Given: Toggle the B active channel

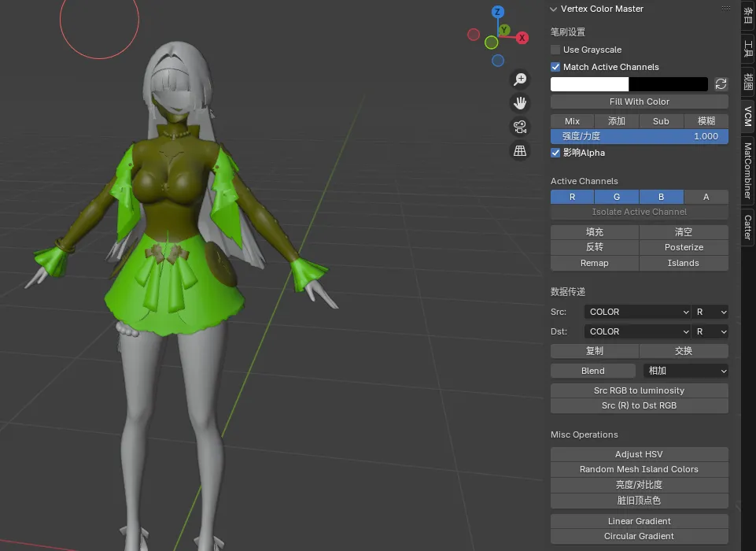Looking at the screenshot, I should [662, 197].
